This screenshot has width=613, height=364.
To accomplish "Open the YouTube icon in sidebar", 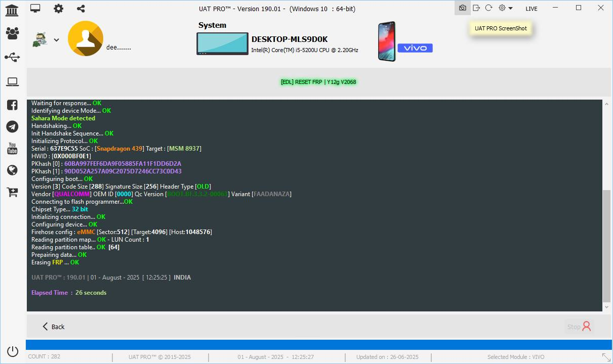I will 12,149.
